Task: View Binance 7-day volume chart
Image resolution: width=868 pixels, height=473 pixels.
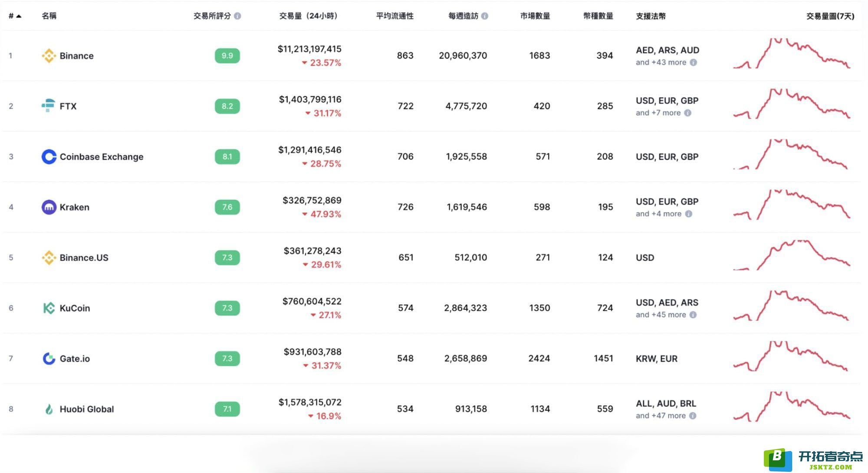Action: (x=792, y=53)
